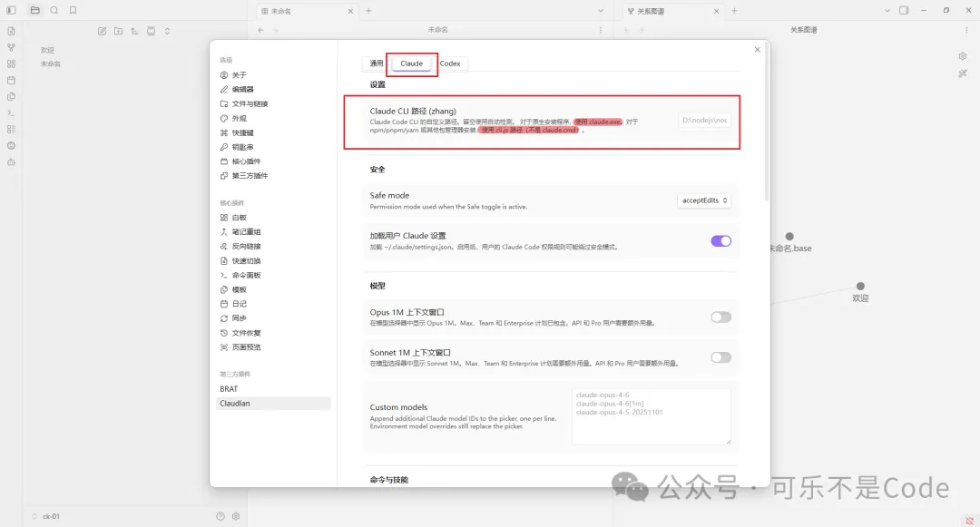The height and width of the screenshot is (527, 980).
Task: Collapse the left sidebar panel icon
Action: click(11, 10)
